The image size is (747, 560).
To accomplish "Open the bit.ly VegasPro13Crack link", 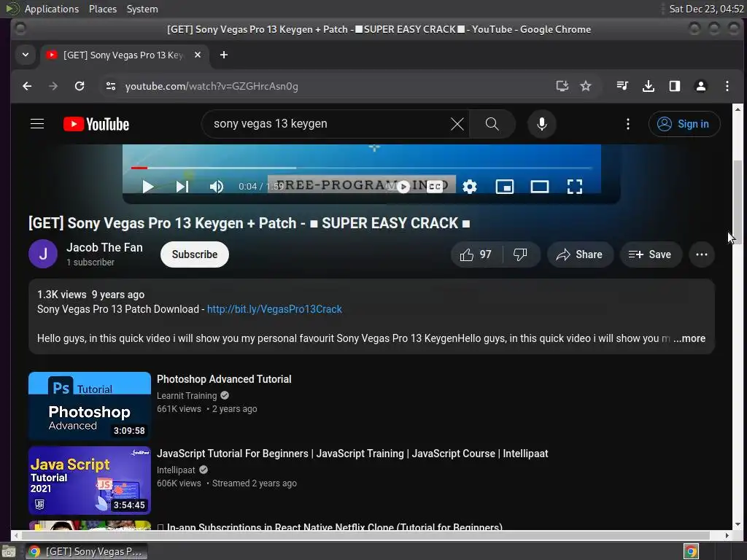I will point(274,309).
